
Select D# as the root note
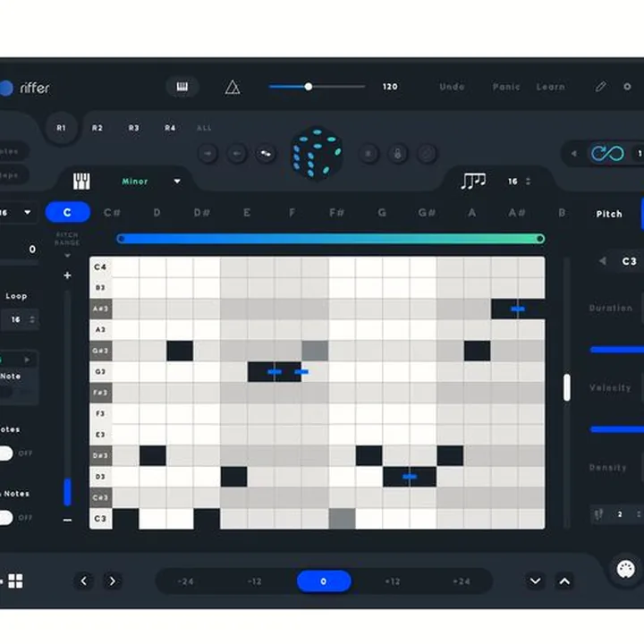[x=201, y=213]
